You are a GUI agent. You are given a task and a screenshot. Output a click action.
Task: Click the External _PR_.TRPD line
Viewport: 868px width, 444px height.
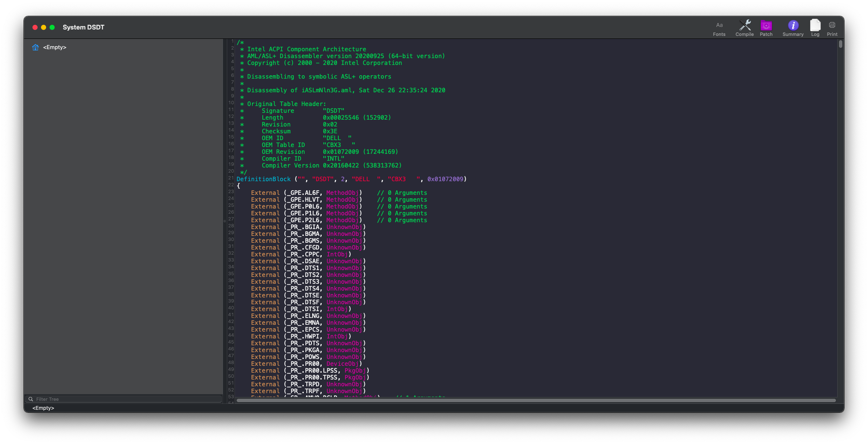point(308,384)
